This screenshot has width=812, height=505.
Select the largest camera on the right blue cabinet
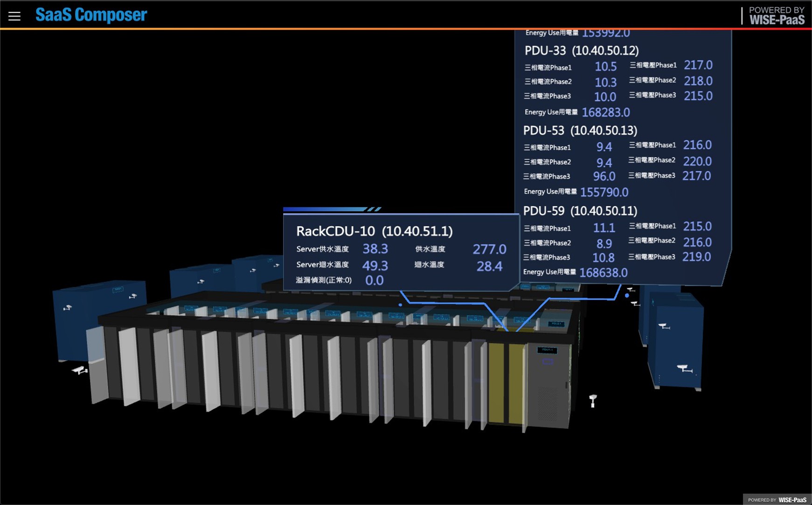pos(684,369)
